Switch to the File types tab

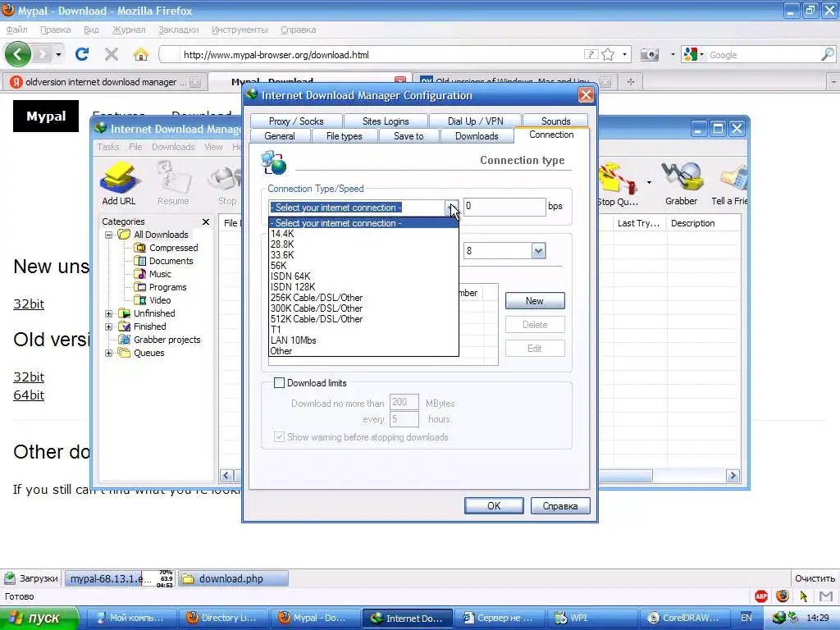click(x=345, y=136)
